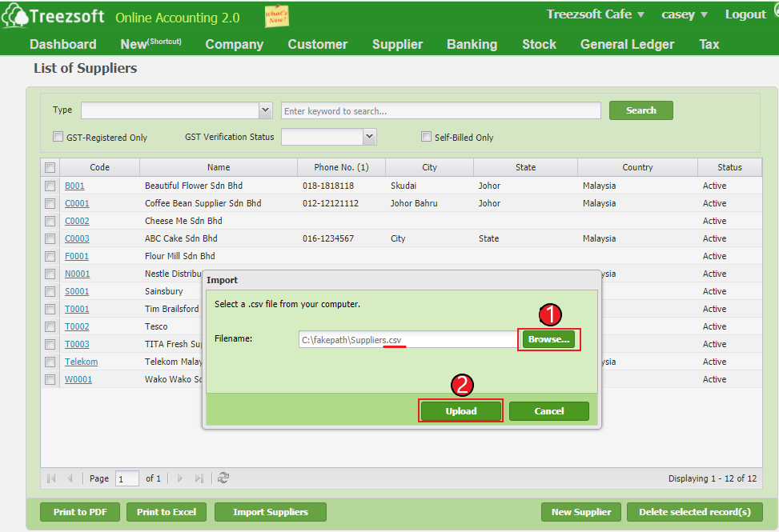Image resolution: width=779 pixels, height=532 pixels.
Task: Upload the selected Suppliers.csv file
Action: 460,410
